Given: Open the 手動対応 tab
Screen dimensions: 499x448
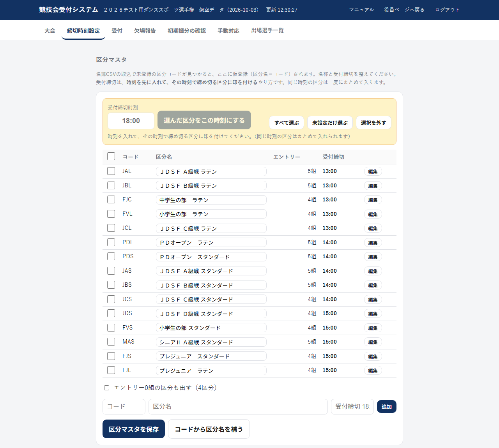Looking at the screenshot, I should (x=228, y=31).
